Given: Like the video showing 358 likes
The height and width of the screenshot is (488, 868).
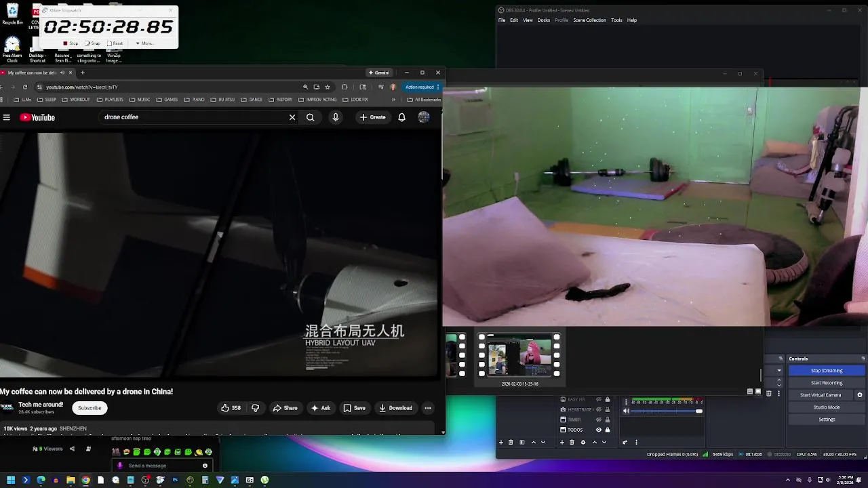Looking at the screenshot, I should tap(231, 408).
